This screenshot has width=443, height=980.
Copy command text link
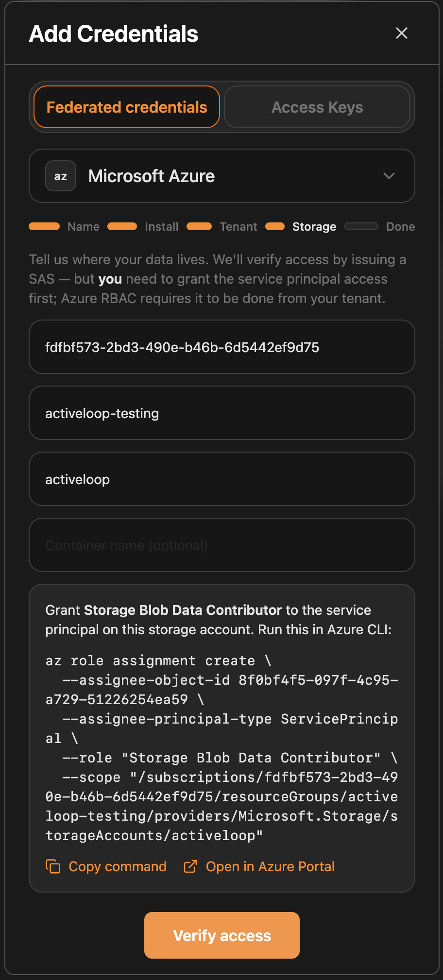click(118, 866)
